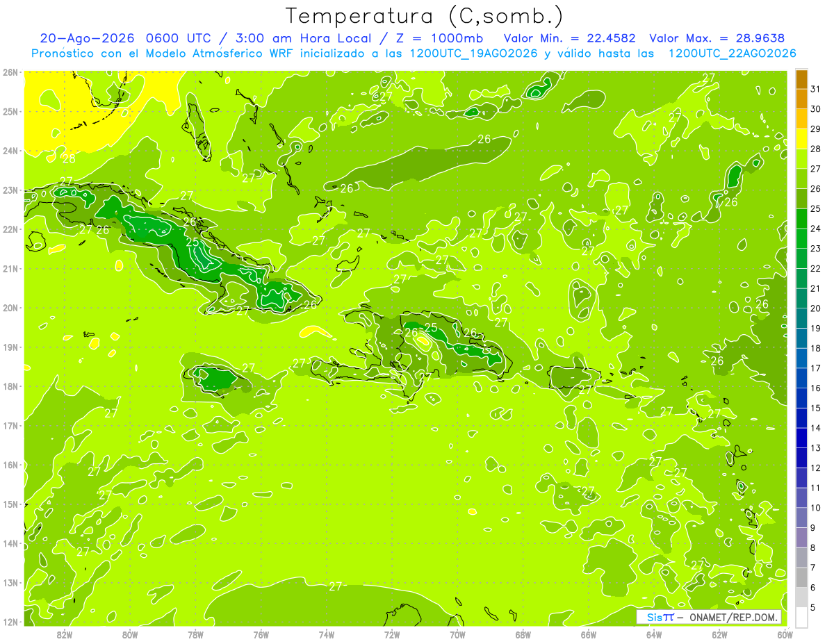Click 'Valor Max. = 28.9638' text
The image size is (834, 644).
point(717,38)
